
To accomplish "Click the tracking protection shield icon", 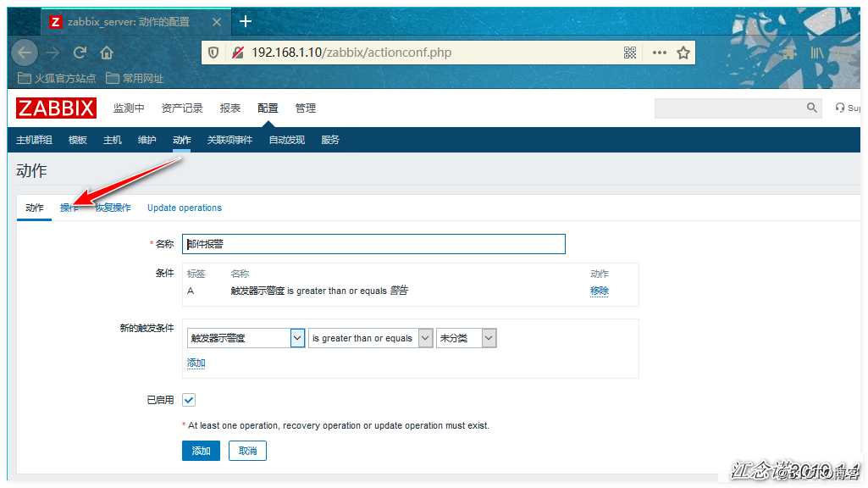I will point(213,52).
